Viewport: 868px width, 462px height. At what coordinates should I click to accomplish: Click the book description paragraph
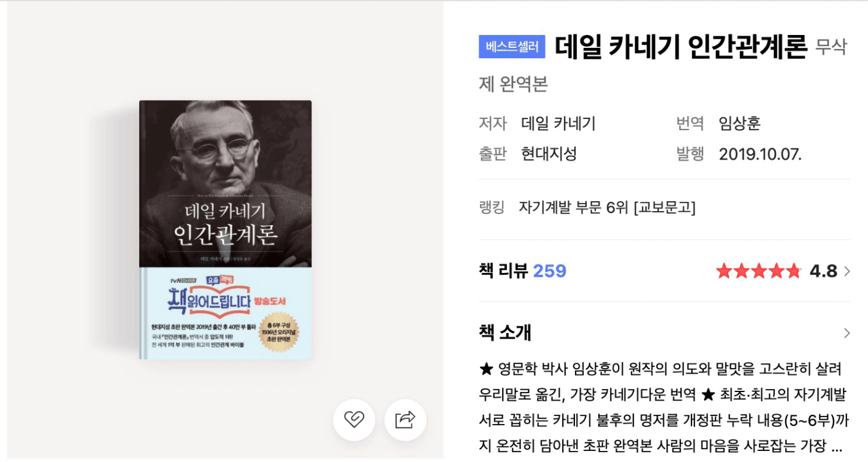[661, 407]
